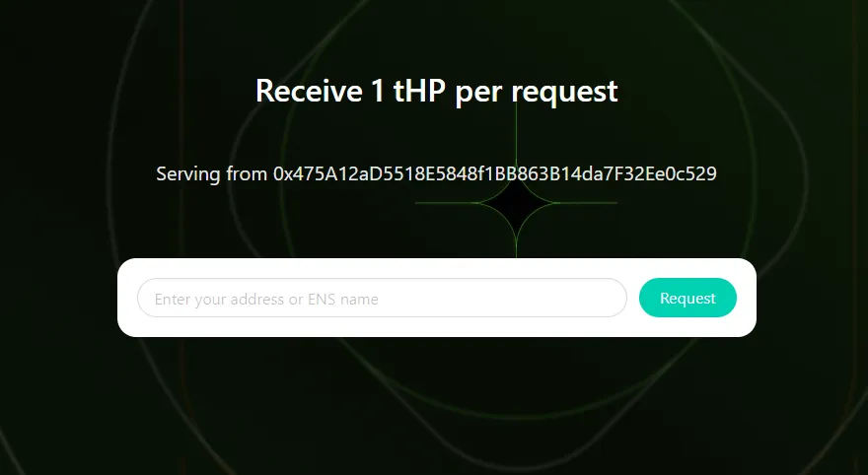Click the 'ENS name' part of placeholder

point(343,300)
